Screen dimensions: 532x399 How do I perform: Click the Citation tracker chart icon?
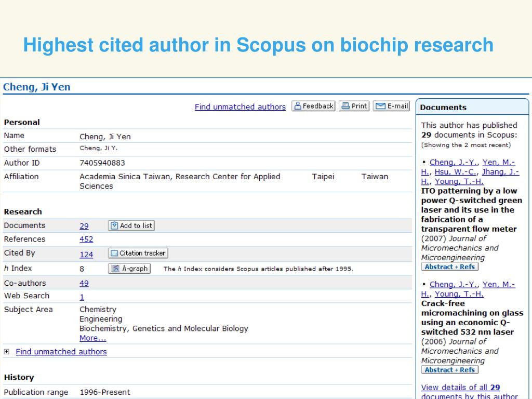click(x=114, y=253)
